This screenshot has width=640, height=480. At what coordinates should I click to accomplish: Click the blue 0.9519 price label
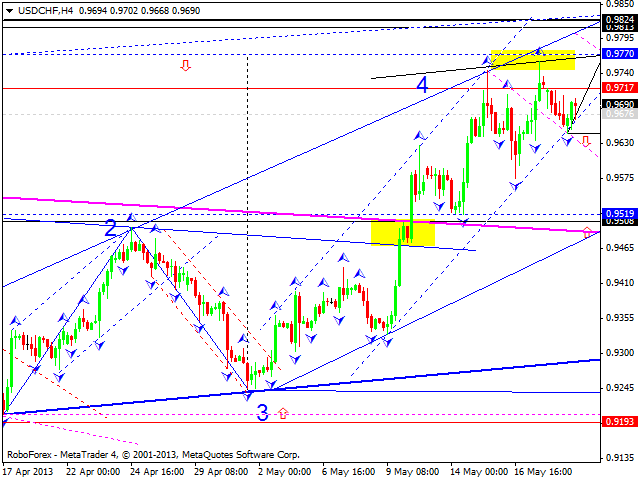point(620,214)
